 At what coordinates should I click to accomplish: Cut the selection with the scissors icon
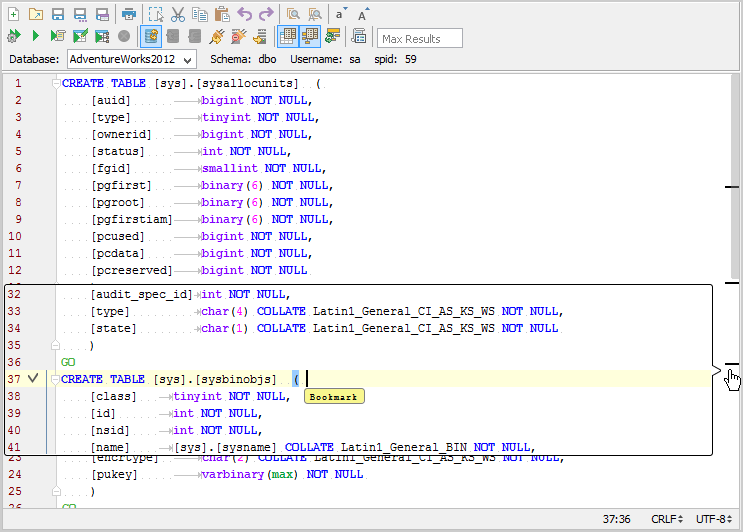tap(178, 14)
